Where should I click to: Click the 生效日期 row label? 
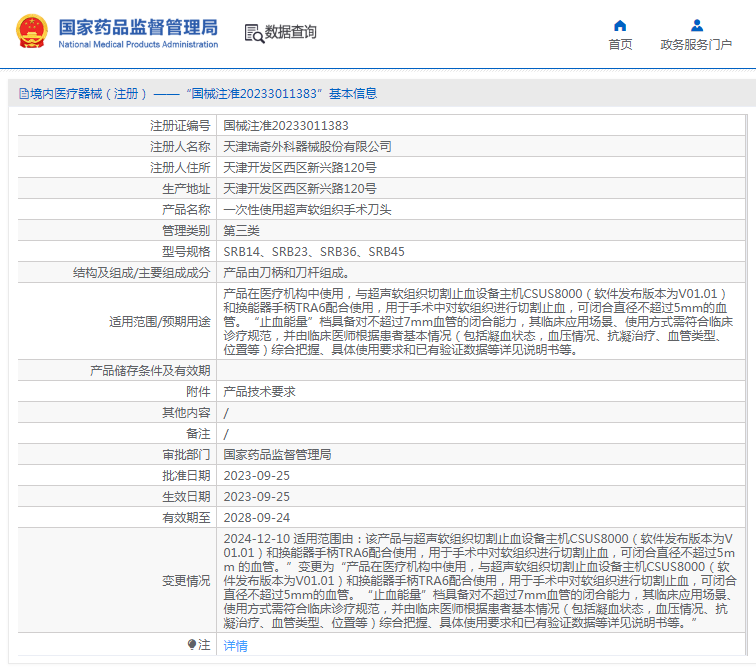(186, 496)
